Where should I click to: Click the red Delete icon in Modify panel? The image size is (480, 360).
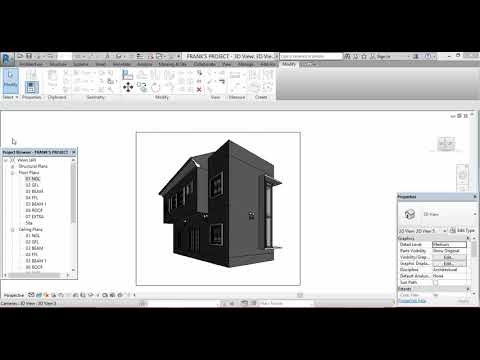199,89
